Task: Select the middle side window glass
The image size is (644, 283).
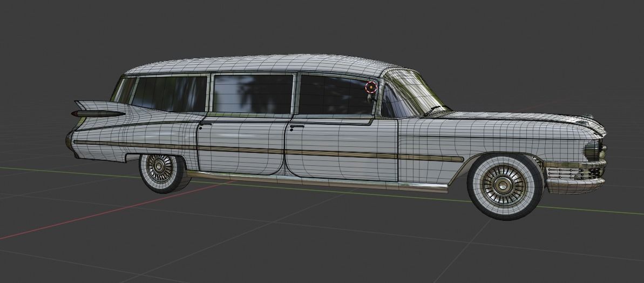Action: click(x=253, y=94)
